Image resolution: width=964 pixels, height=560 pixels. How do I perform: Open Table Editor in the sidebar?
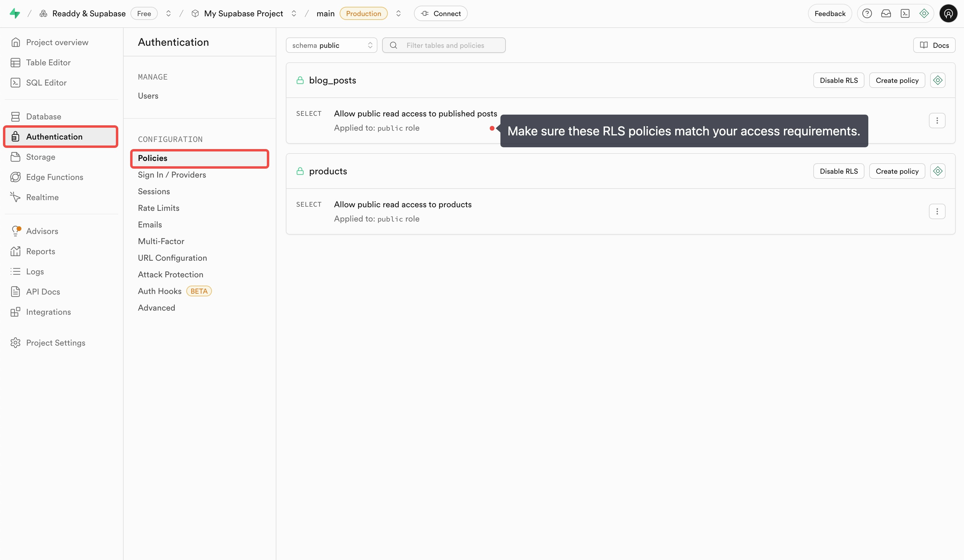(48, 62)
